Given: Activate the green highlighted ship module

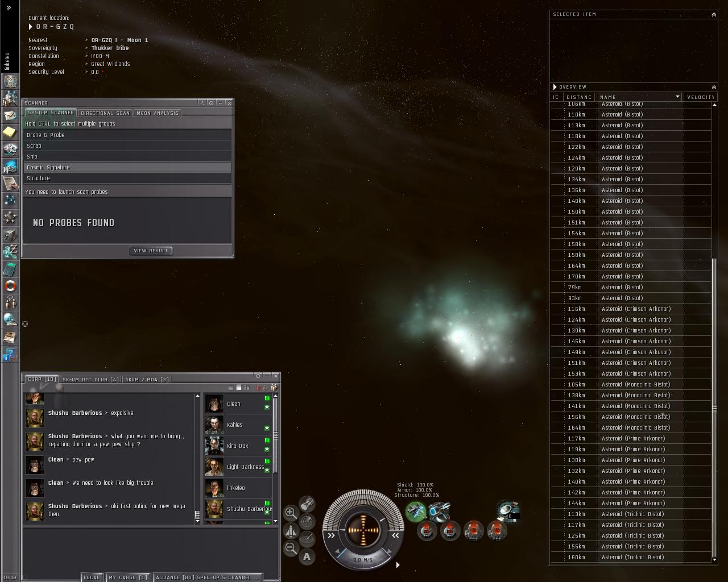Looking at the screenshot, I should [x=416, y=511].
